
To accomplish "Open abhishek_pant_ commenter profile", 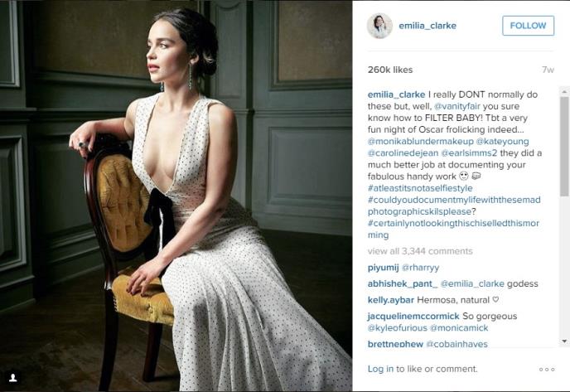I will click(403, 283).
